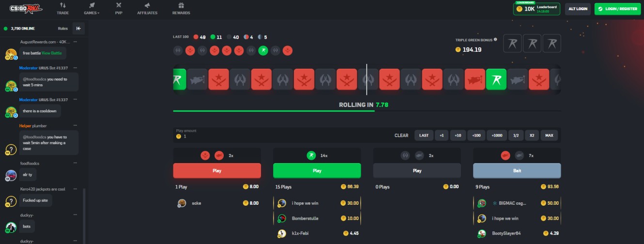Click the green result in the history row
644x244 pixels.
263,50
